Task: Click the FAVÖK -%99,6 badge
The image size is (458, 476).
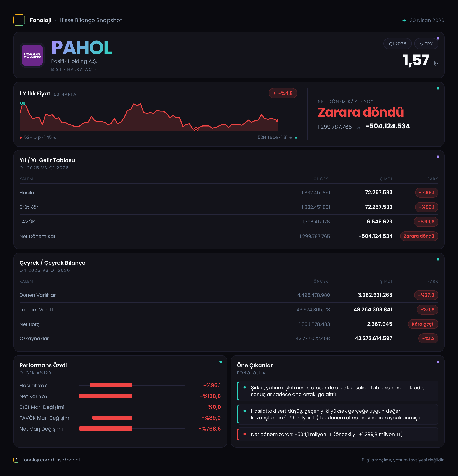Action: (x=426, y=222)
